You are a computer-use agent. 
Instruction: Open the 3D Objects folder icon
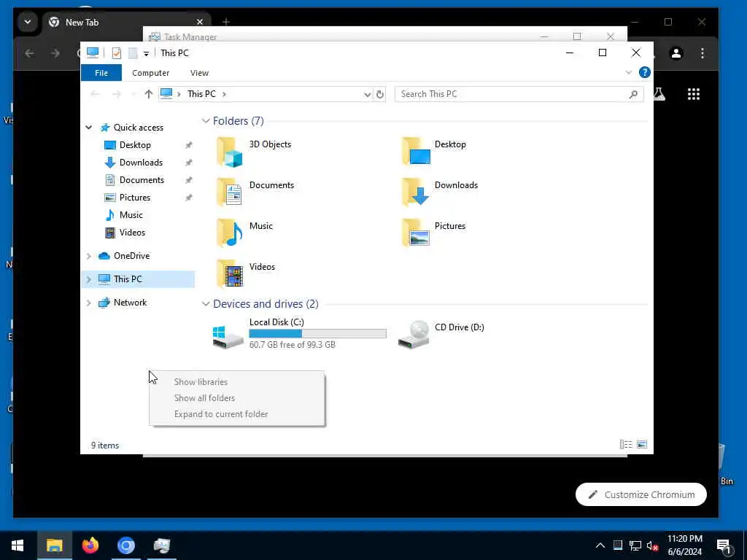[230, 152]
